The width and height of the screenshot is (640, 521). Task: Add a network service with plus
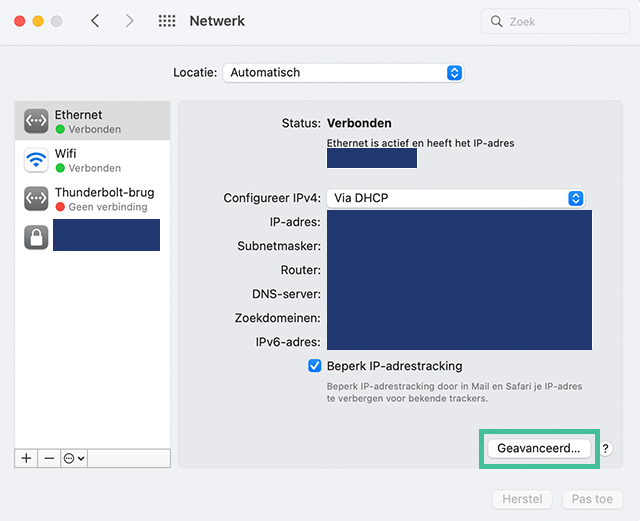pos(26,459)
